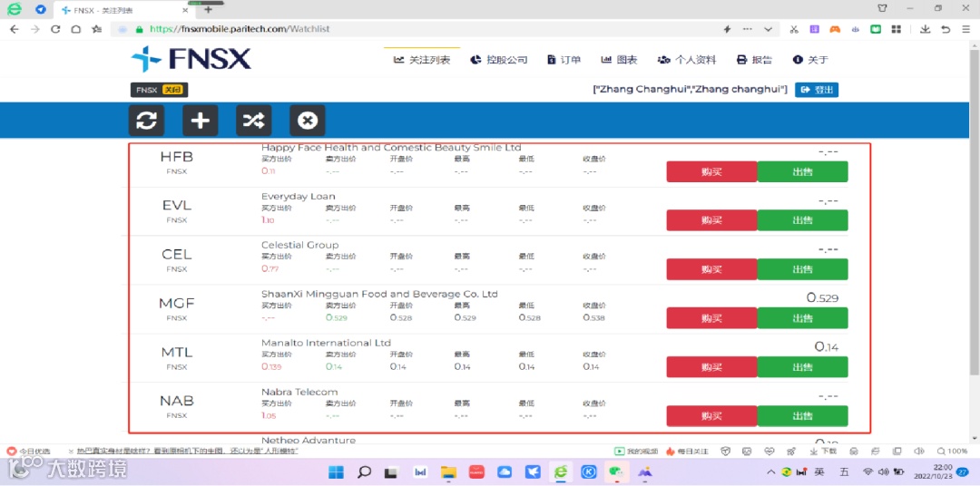Buy Manalto International with 购买 button
The image size is (980, 486).
tap(712, 366)
